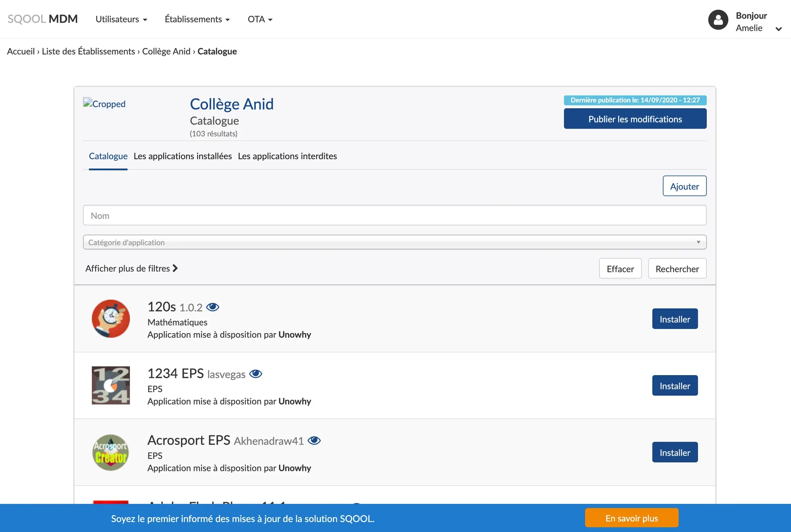The width and height of the screenshot is (791, 532).
Task: Open the OTA menu
Action: pos(260,19)
